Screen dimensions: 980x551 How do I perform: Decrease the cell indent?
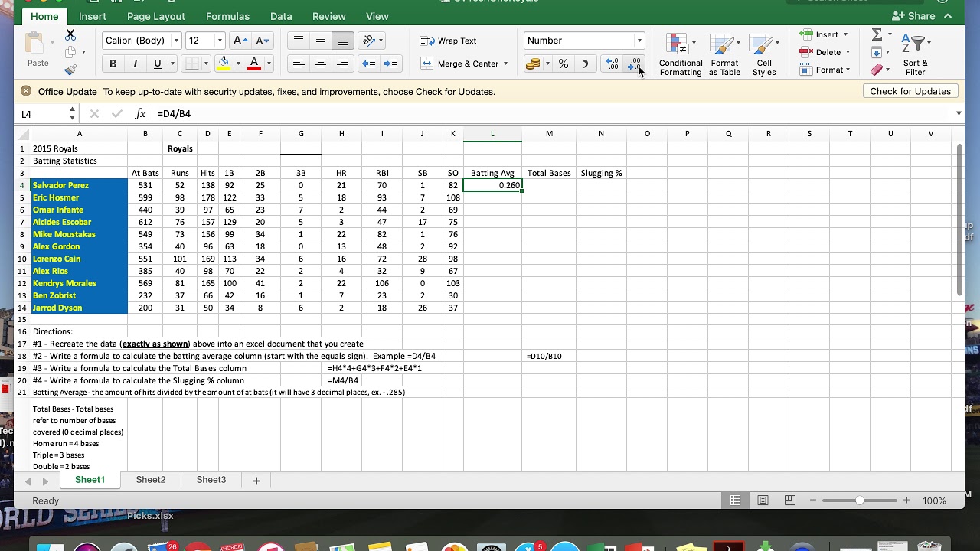[369, 64]
